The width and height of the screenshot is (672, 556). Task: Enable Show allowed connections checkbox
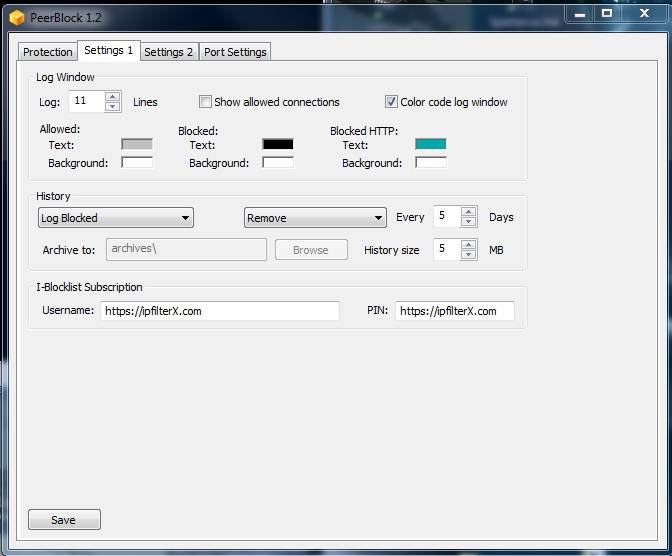click(x=205, y=102)
